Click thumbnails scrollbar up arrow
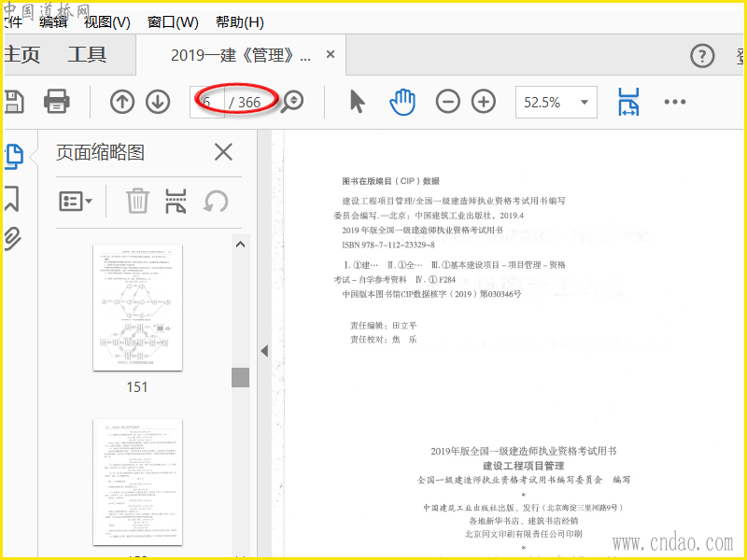 (x=241, y=245)
